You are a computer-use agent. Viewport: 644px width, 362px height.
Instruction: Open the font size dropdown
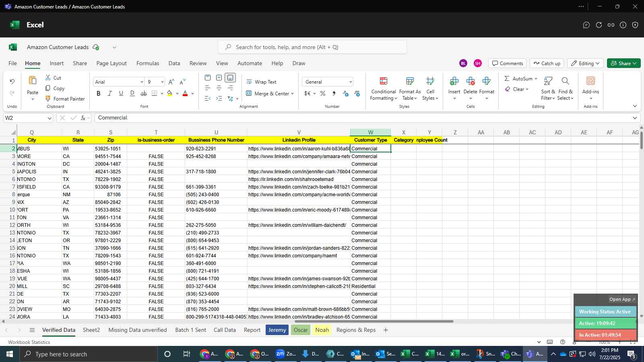coord(162,82)
